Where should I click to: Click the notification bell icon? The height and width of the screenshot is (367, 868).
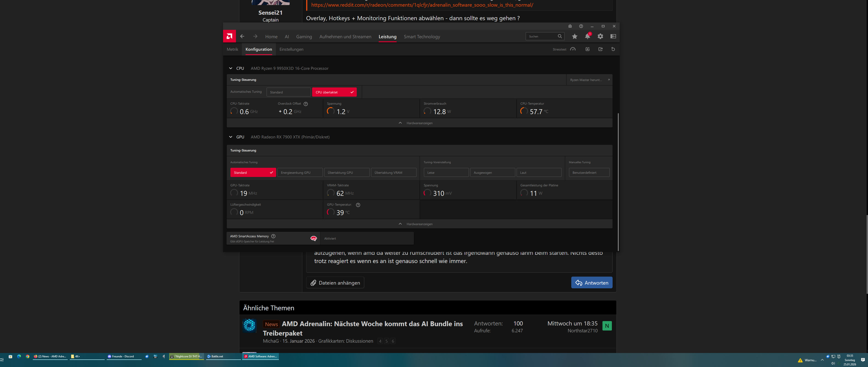coord(587,36)
